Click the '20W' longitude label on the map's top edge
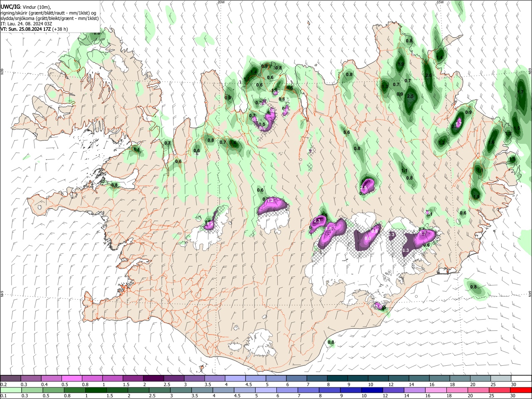Viewport: 532px width, 399px height. tap(221, 2)
